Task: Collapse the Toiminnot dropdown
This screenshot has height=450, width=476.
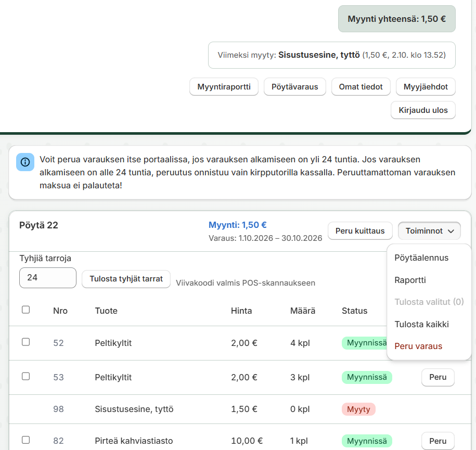Action: coord(429,231)
